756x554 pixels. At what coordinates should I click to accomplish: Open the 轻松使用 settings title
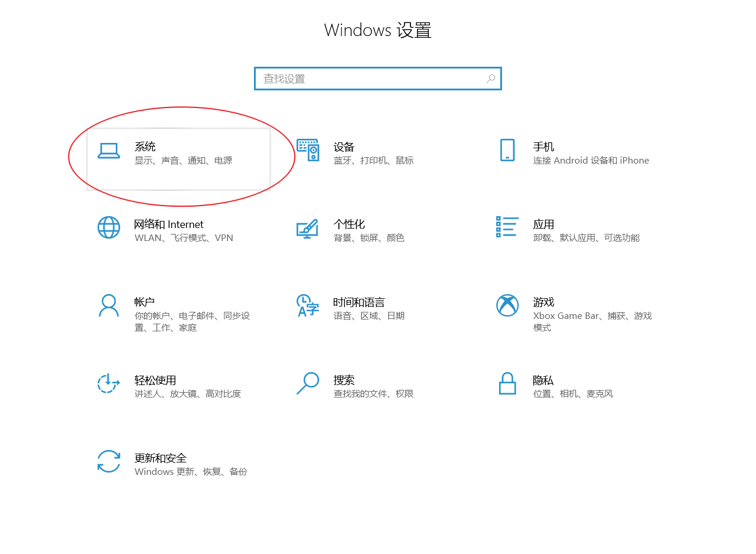point(155,380)
